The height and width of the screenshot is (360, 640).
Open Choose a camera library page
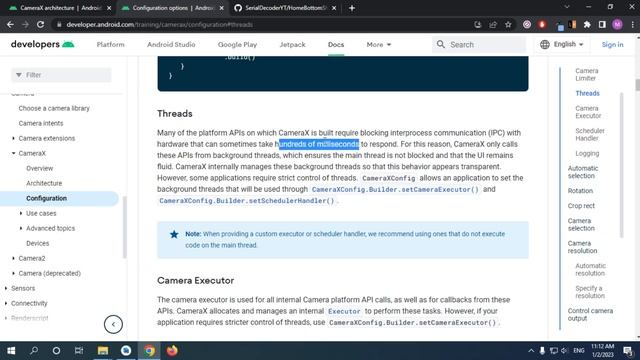(54, 108)
